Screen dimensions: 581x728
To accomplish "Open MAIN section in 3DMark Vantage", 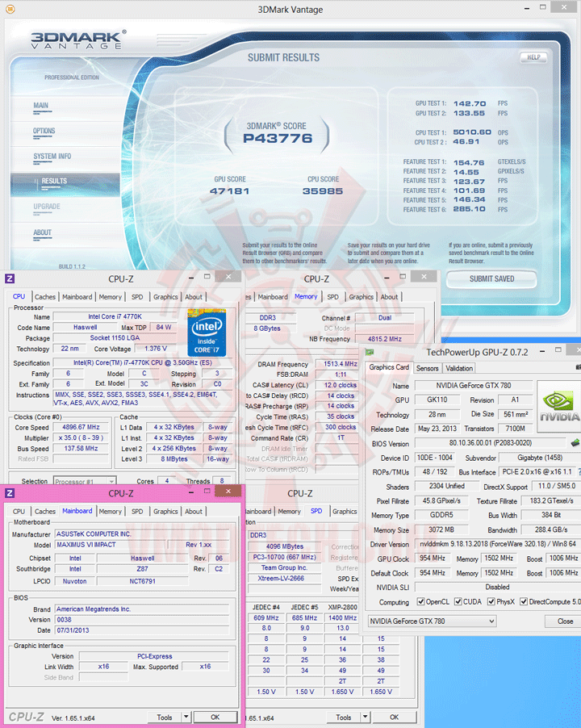I will click(41, 106).
